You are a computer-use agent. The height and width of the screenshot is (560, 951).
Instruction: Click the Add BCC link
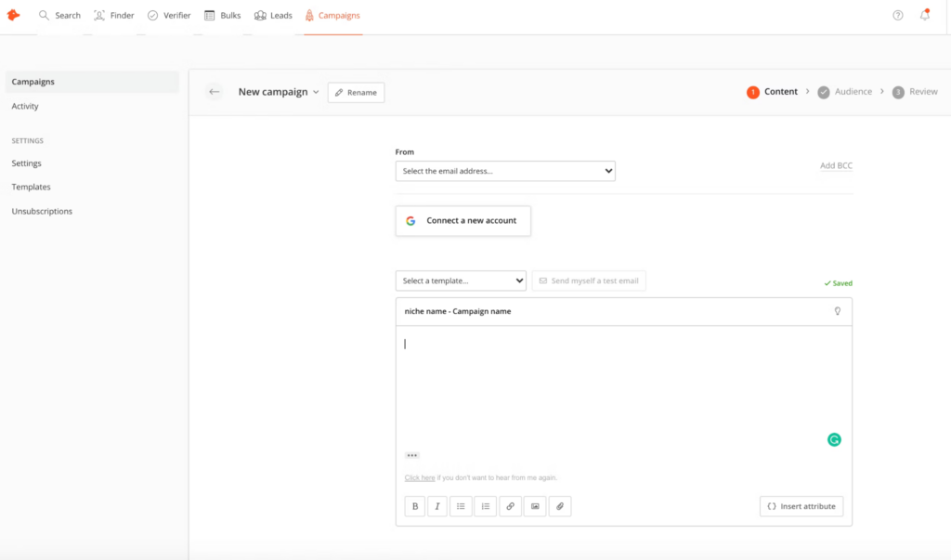[x=836, y=165]
